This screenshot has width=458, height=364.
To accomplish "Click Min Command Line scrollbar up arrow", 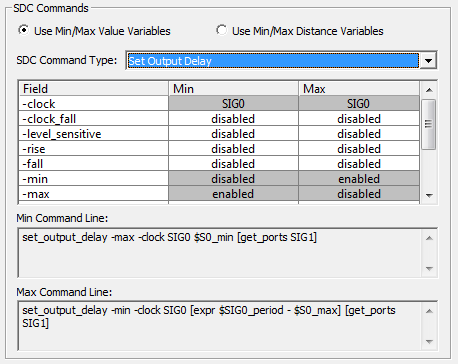I will (x=429, y=238).
